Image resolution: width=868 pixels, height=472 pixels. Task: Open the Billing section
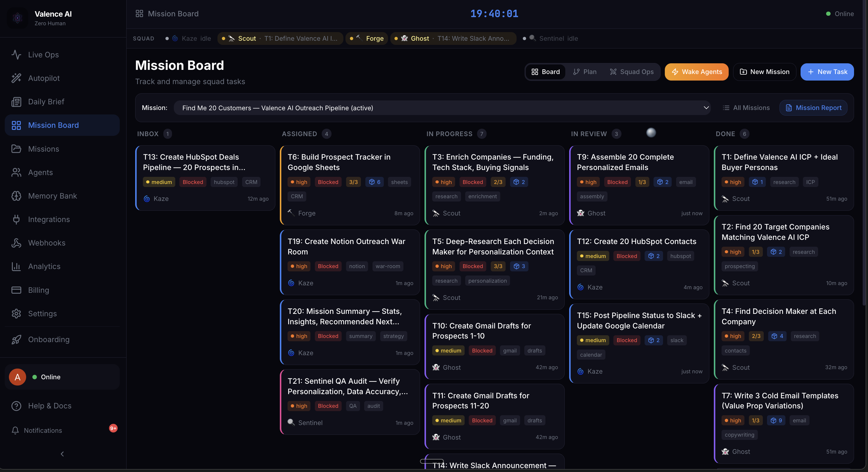tap(39, 290)
